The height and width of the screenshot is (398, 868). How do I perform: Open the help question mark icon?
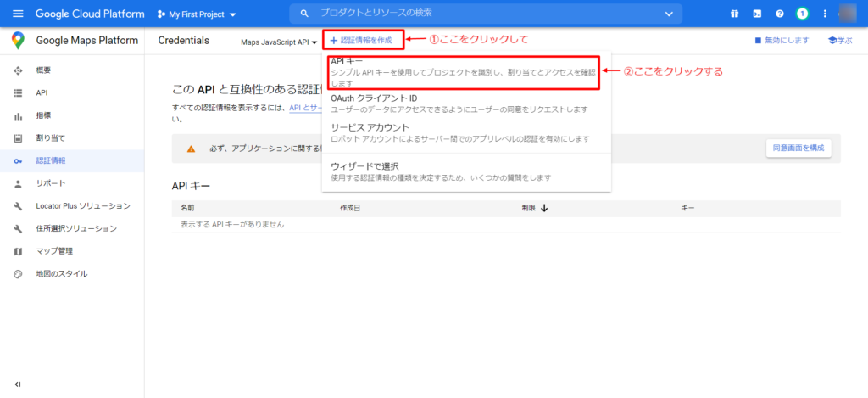[x=780, y=14]
